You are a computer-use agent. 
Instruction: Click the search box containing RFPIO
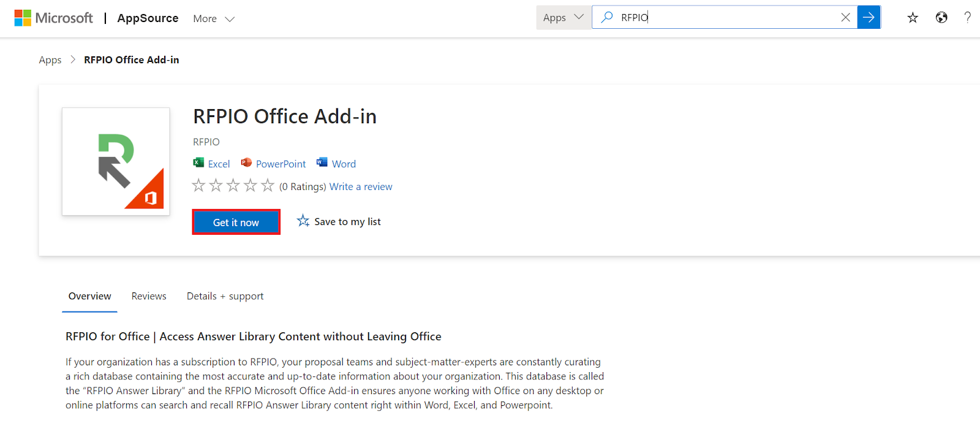point(725,18)
